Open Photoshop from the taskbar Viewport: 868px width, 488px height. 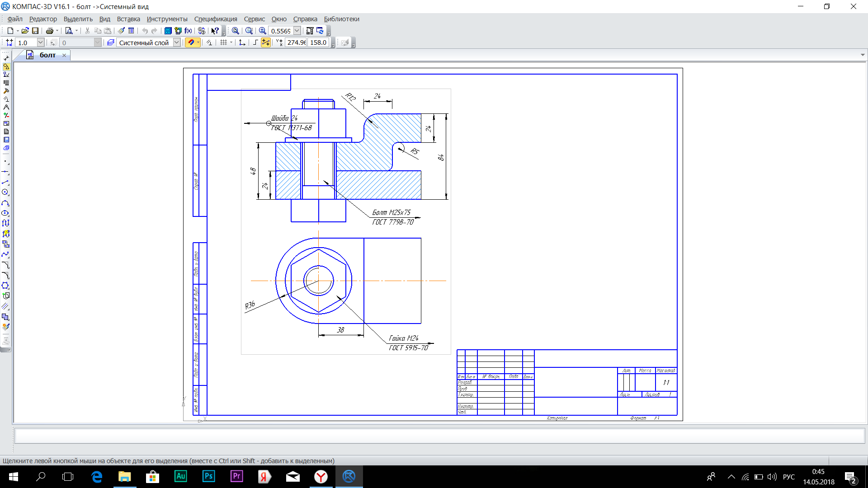pyautogui.click(x=208, y=476)
